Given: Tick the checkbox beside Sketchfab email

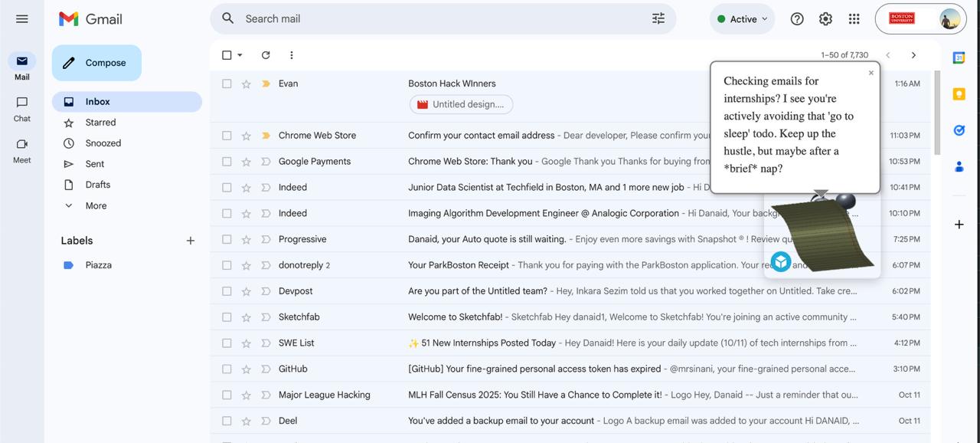Looking at the screenshot, I should (227, 317).
